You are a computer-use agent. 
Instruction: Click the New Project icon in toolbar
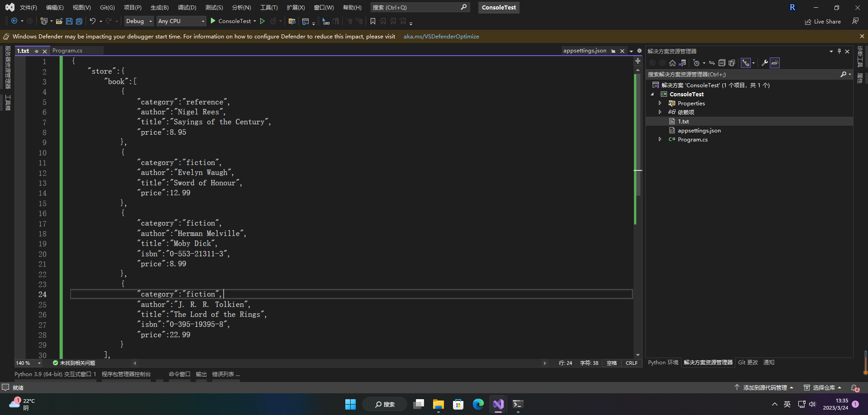[44, 21]
